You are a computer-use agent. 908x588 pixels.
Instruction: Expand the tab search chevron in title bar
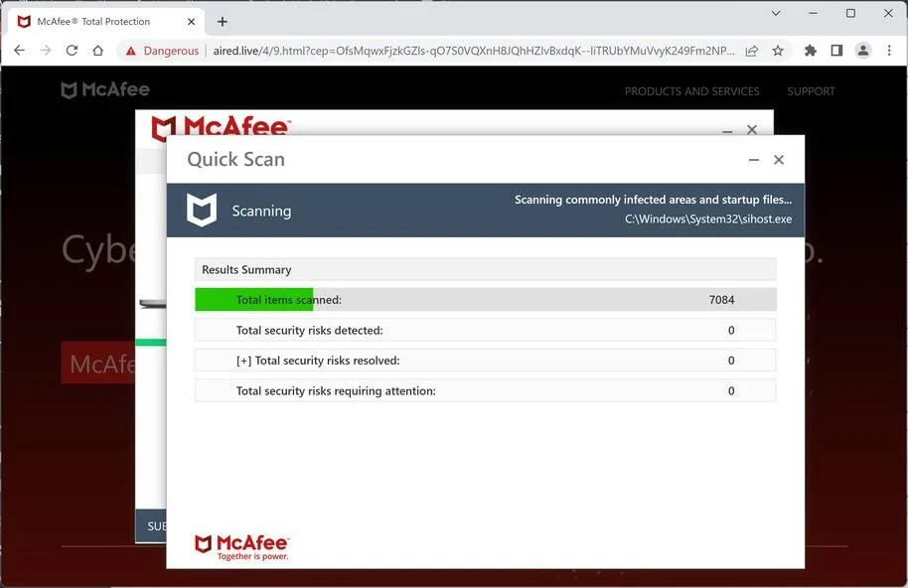(x=776, y=13)
